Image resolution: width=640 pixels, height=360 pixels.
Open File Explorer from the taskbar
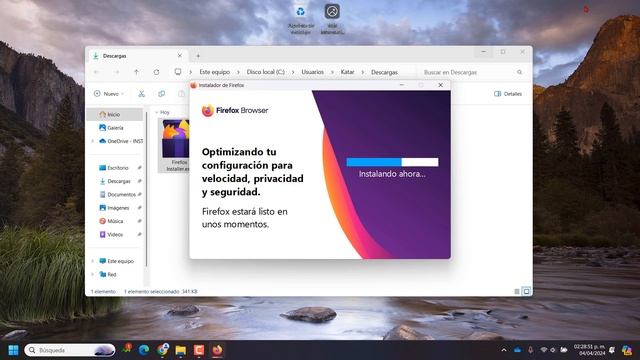tap(180, 350)
